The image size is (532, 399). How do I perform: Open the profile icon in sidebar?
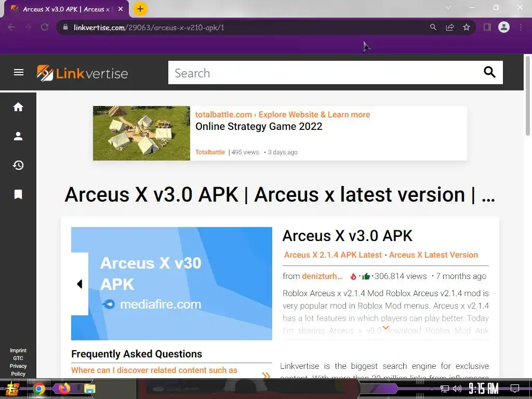18,136
